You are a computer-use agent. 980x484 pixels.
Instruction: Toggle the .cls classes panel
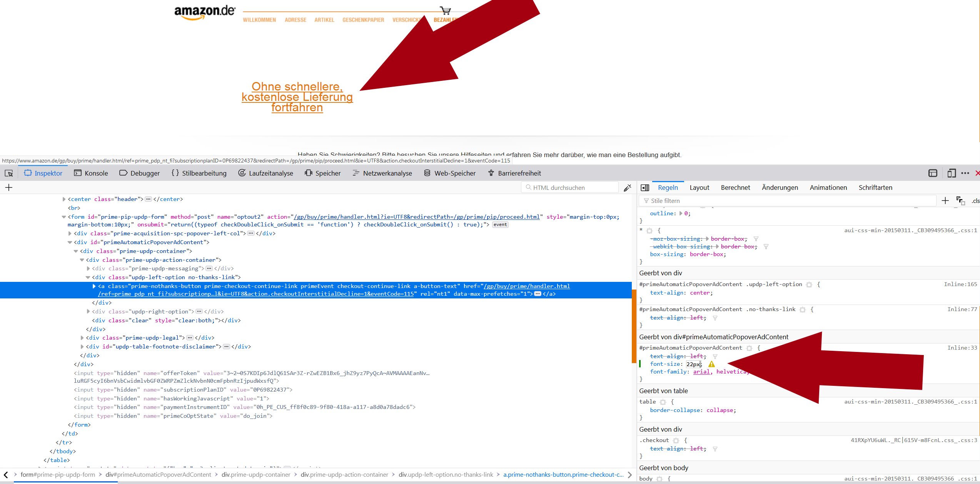coord(975,201)
